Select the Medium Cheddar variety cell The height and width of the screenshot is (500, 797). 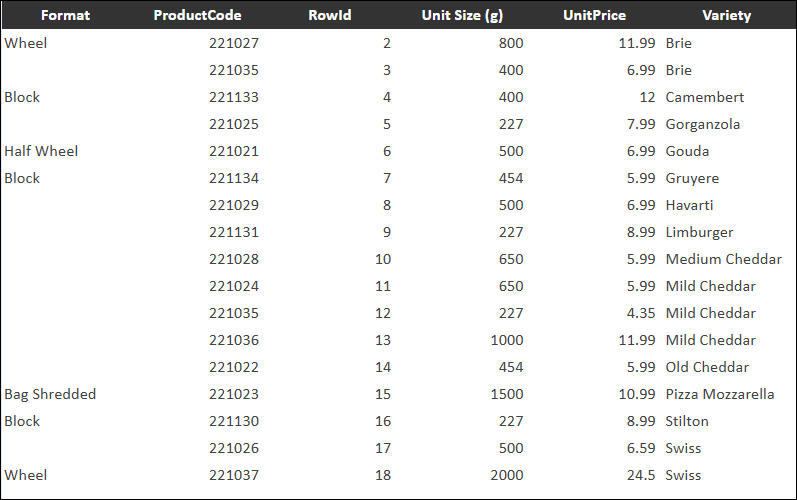723,259
